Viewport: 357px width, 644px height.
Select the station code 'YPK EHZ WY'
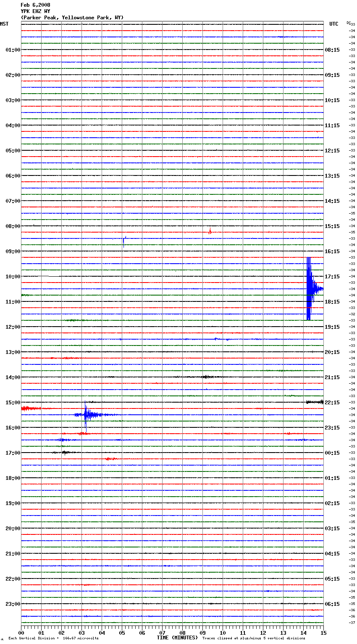(x=35, y=11)
